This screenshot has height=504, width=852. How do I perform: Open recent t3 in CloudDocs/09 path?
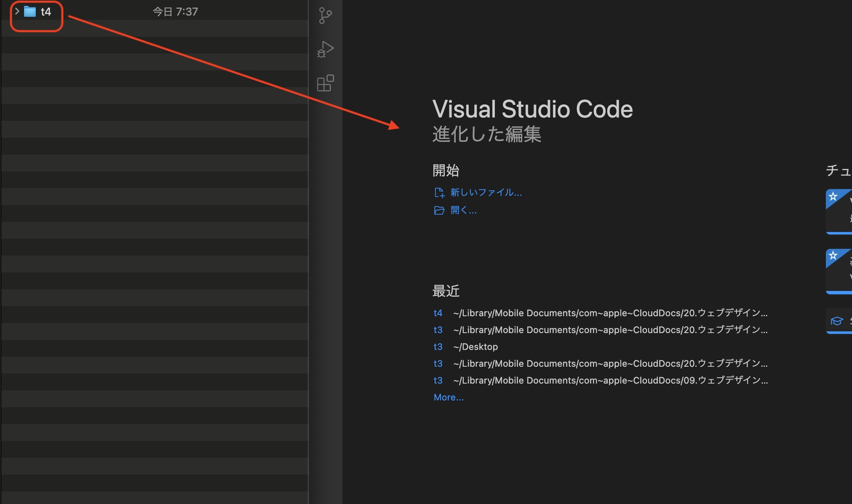click(438, 380)
